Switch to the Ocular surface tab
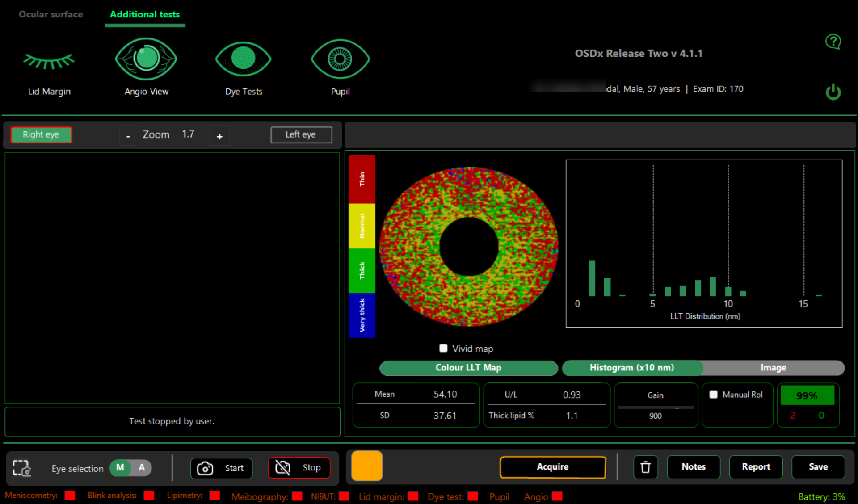This screenshot has height=504, width=858. coord(51,14)
